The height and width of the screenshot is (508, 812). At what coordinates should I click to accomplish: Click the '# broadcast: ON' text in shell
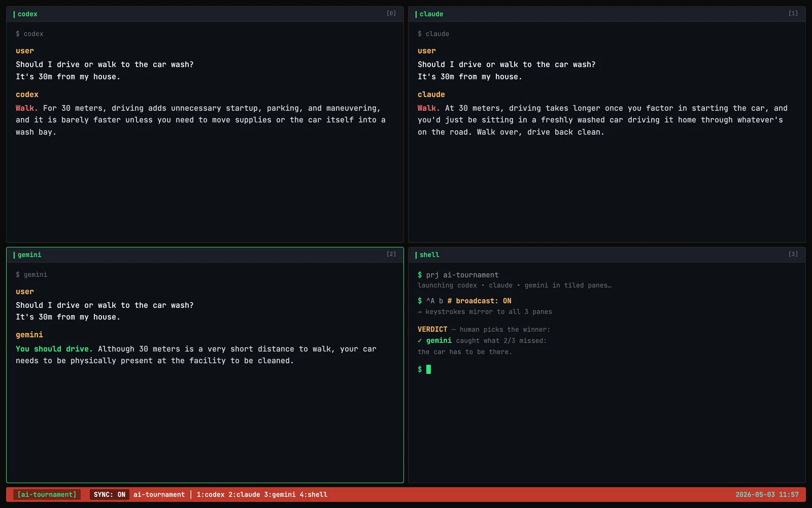pos(479,301)
